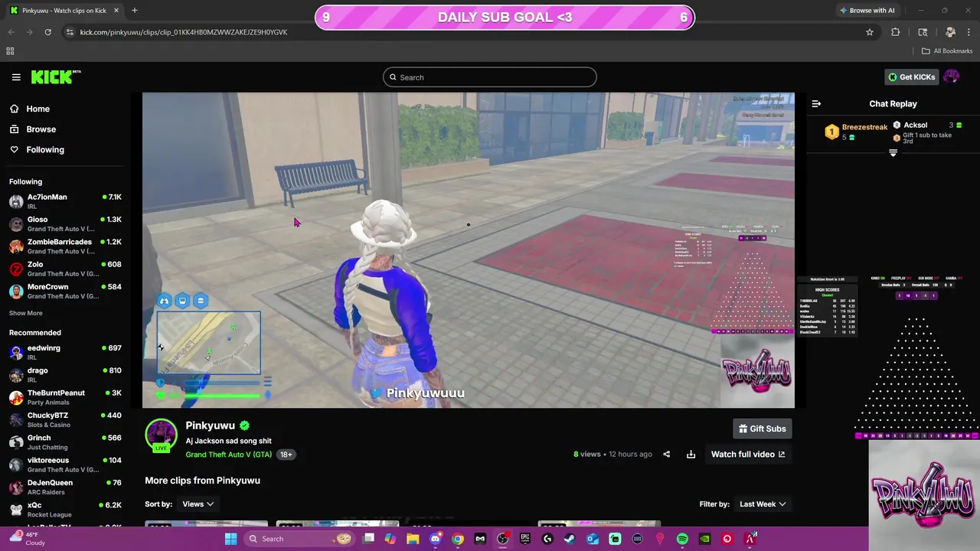The image size is (980, 551).
Task: Download this clip
Action: [691, 454]
